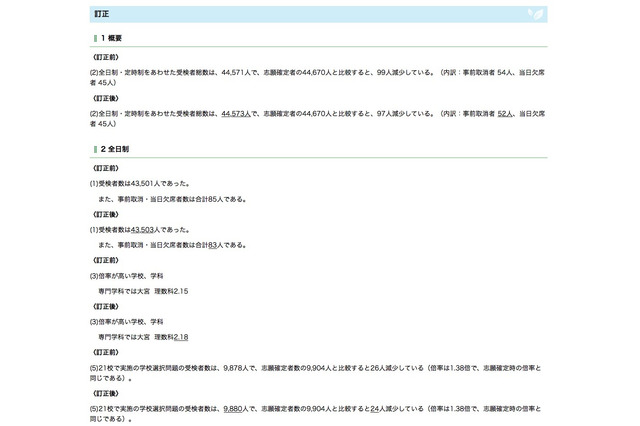Click the underlined "24" in 24人減少している
This screenshot has width=640, height=426.
(375, 409)
